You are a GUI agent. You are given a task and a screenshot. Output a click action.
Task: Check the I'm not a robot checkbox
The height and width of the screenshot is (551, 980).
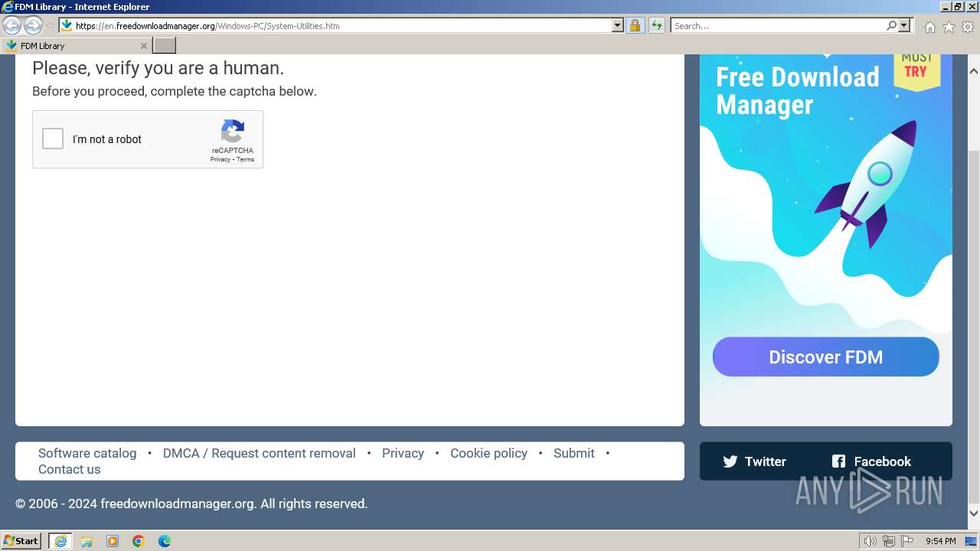[53, 139]
